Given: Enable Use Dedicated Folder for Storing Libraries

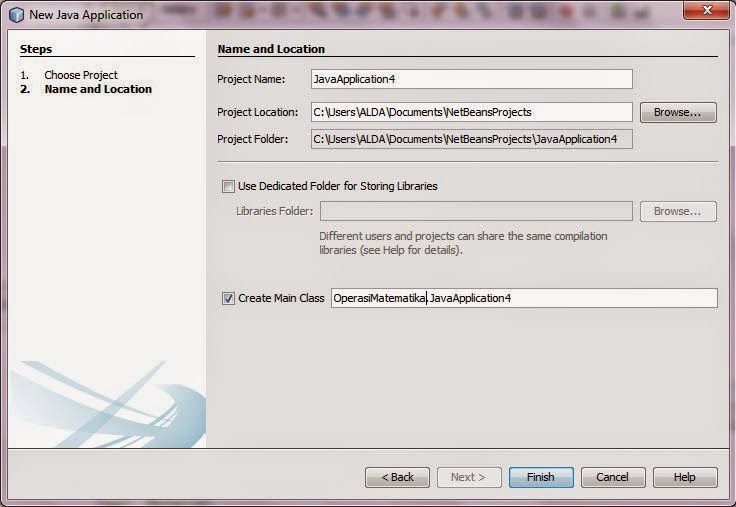Looking at the screenshot, I should [228, 186].
